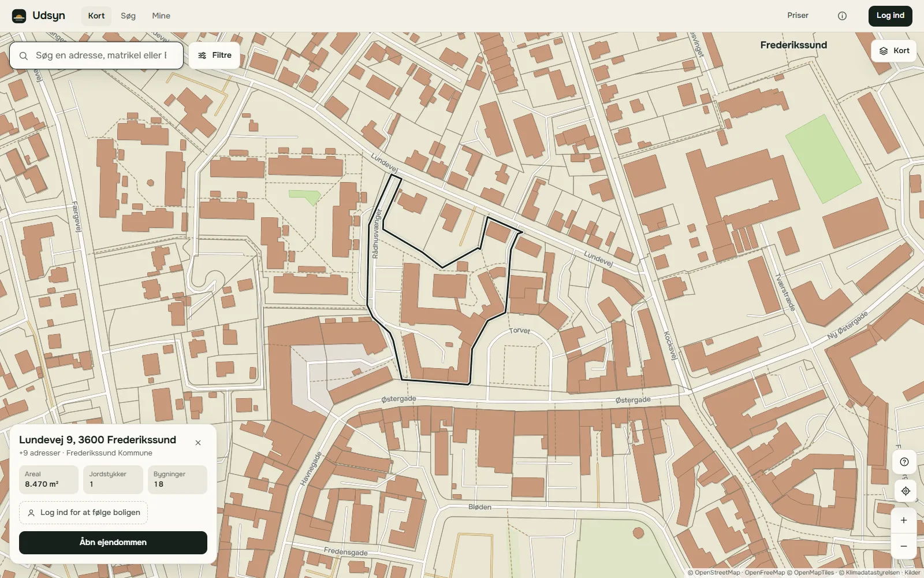Click the Jordstykker 1 stat tile
Screen dimensions: 924x578
pos(113,480)
